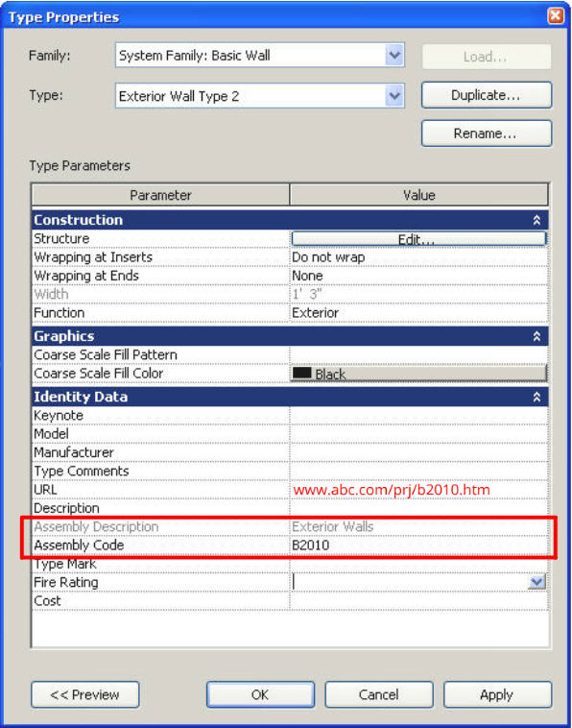572x728 pixels.
Task: Open the Family dropdown list
Action: pyautogui.click(x=394, y=56)
